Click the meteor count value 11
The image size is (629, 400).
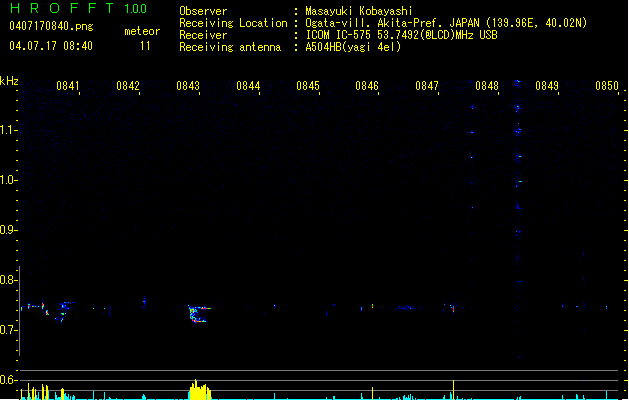pyautogui.click(x=145, y=46)
